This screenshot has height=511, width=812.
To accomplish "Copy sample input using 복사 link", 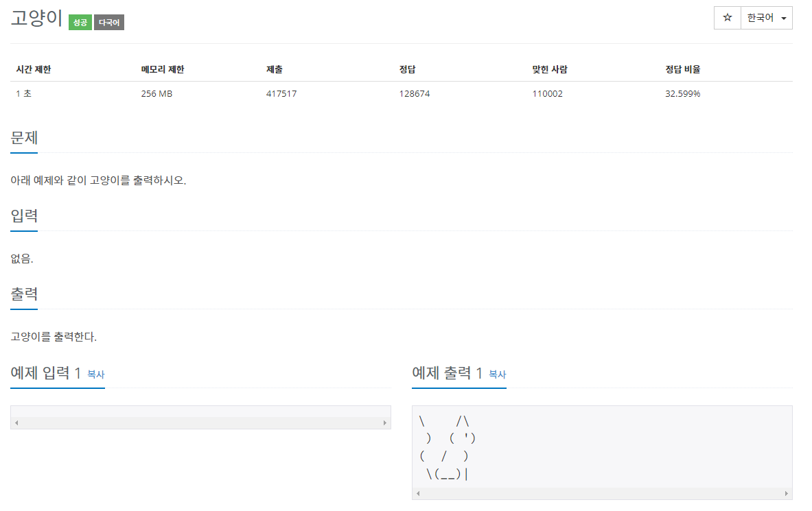I will [96, 375].
